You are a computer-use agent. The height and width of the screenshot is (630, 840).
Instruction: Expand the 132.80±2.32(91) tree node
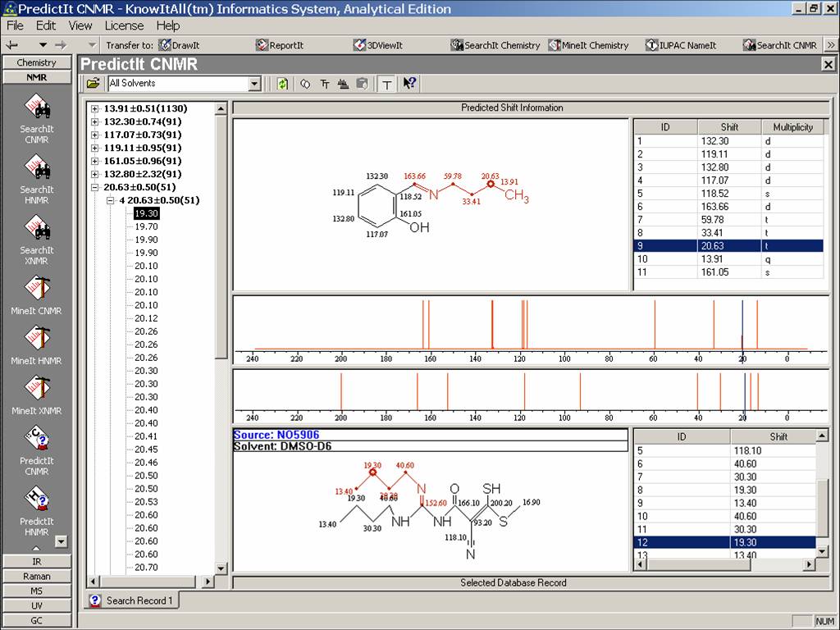95,174
